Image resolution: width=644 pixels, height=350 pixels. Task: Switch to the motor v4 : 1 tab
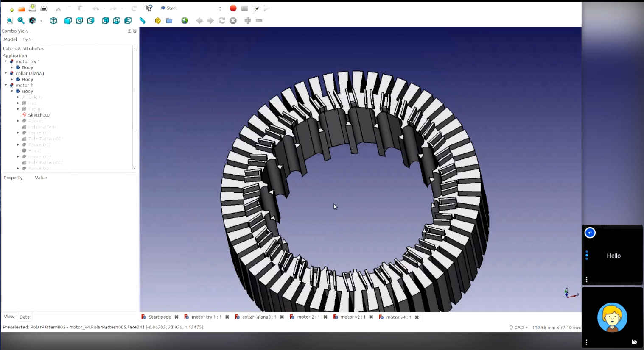398,317
